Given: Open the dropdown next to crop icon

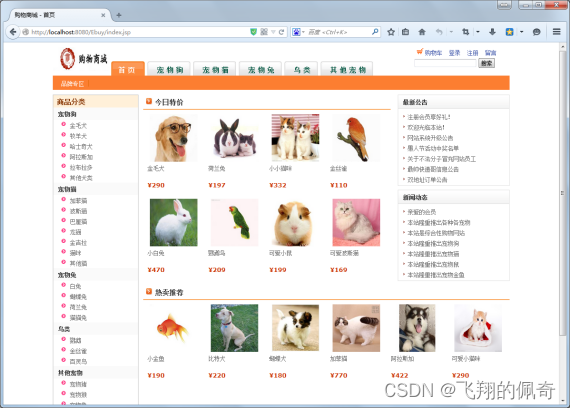Looking at the screenshot, I should point(478,32).
